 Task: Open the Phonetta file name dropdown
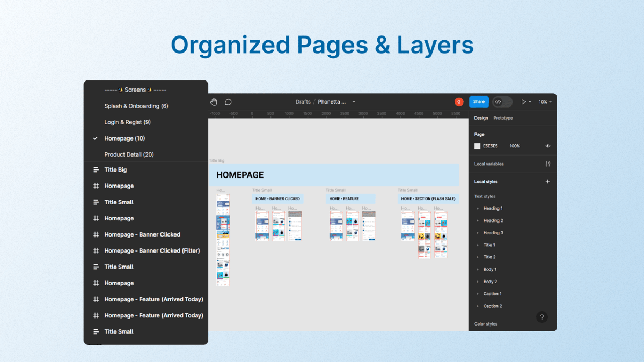click(x=353, y=101)
